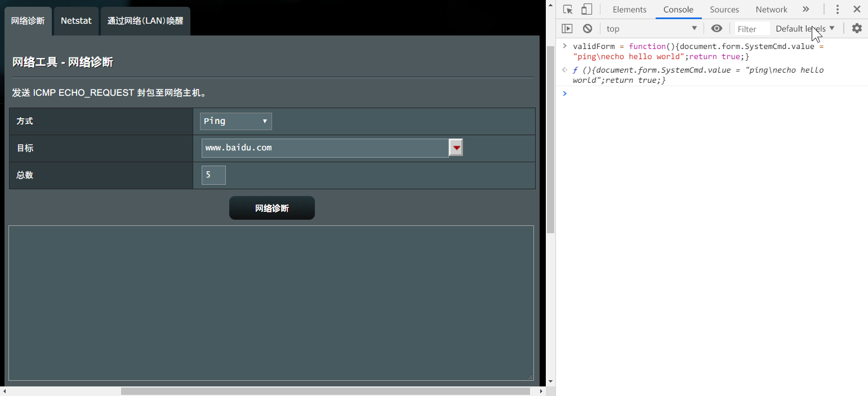The image size is (868, 396).
Task: Open console settings gear icon
Action: pyautogui.click(x=857, y=29)
